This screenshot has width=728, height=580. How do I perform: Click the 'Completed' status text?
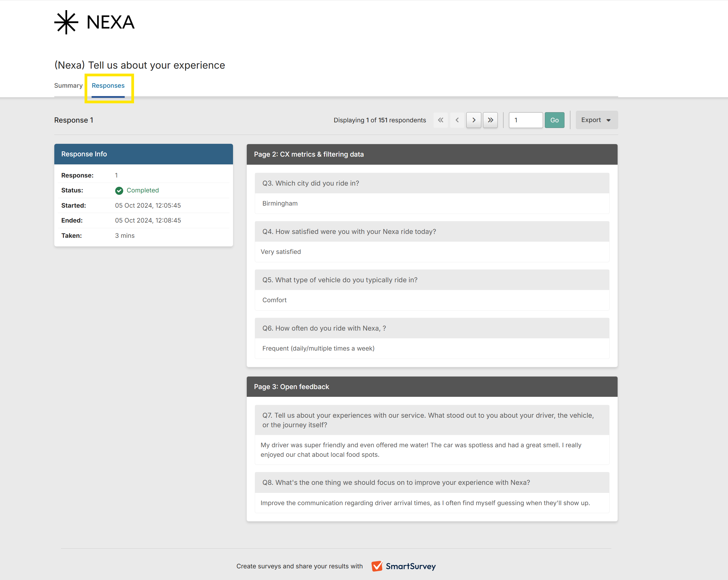point(143,190)
